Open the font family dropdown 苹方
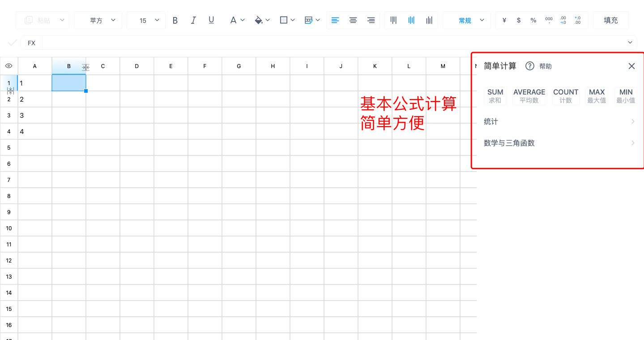Image resolution: width=644 pixels, height=340 pixels. click(x=98, y=20)
